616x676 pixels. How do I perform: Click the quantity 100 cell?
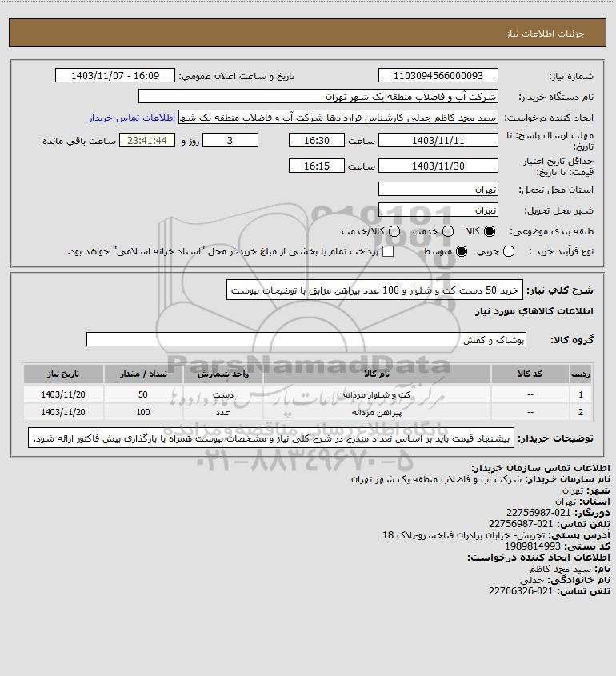[143, 413]
